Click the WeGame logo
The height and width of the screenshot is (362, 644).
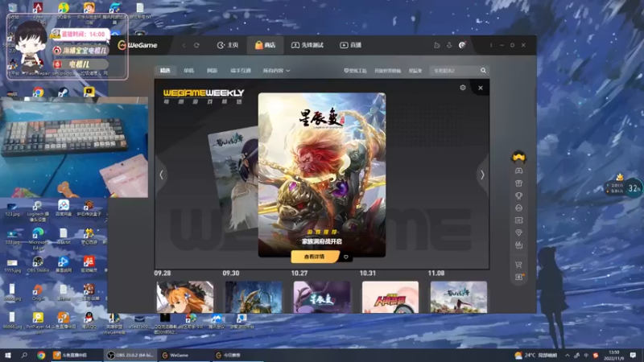138,45
